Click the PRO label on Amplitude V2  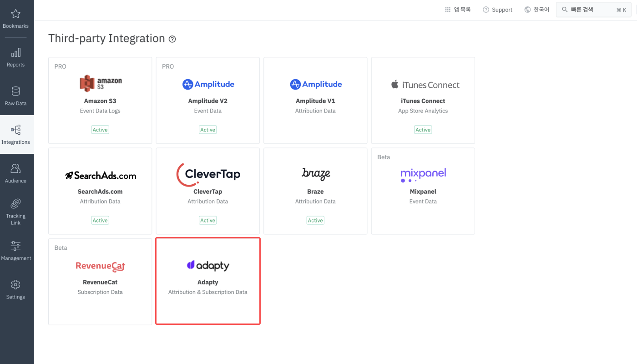pyautogui.click(x=168, y=66)
